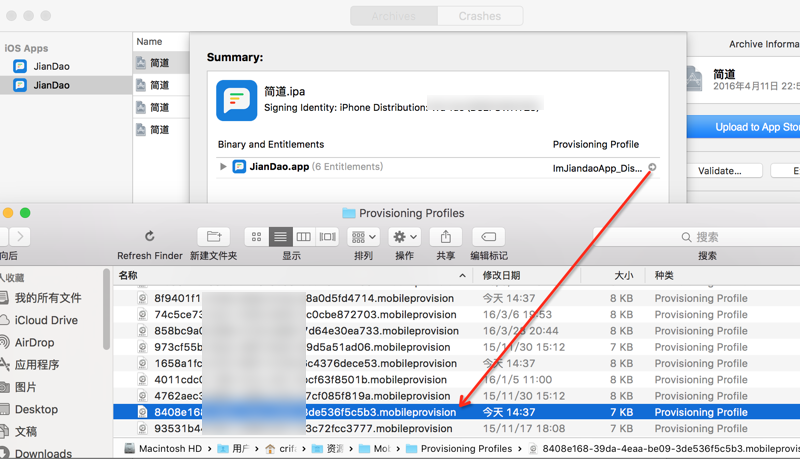This screenshot has width=800, height=459.
Task: Switch Finder to column view
Action: point(304,237)
